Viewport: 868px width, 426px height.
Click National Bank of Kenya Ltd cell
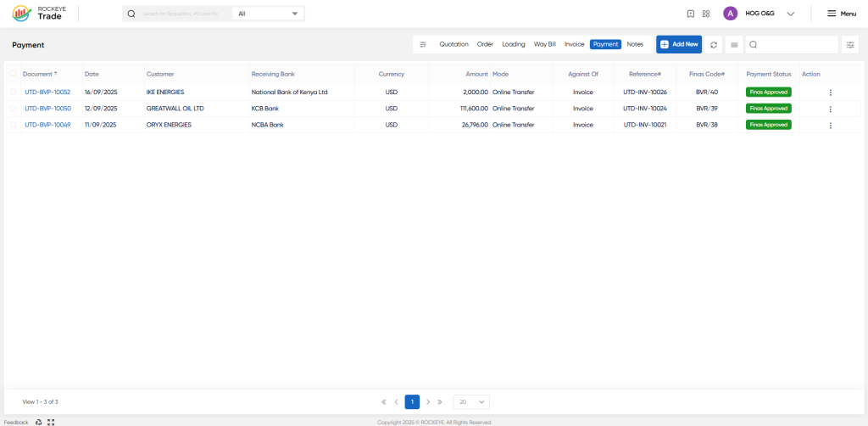point(290,92)
